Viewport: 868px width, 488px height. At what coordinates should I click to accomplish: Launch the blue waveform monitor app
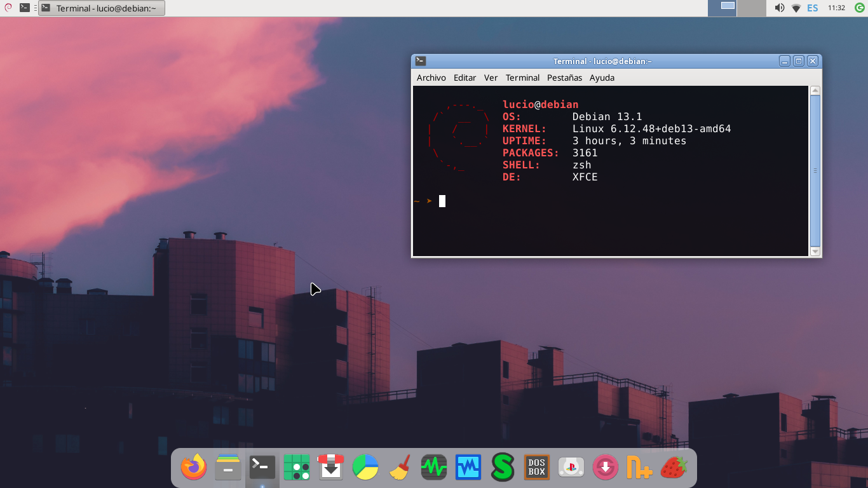point(468,468)
